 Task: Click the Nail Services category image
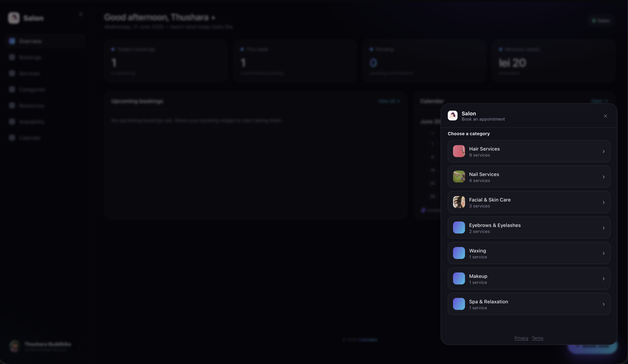click(459, 177)
